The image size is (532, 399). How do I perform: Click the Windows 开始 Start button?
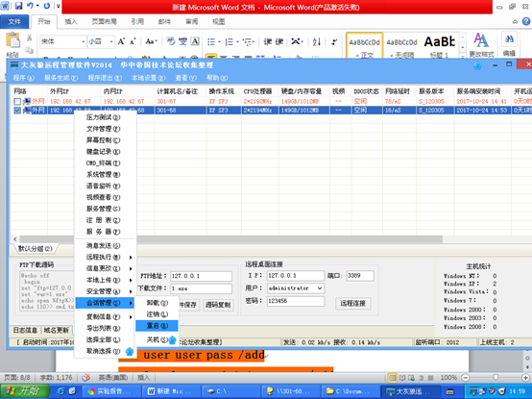click(25, 391)
